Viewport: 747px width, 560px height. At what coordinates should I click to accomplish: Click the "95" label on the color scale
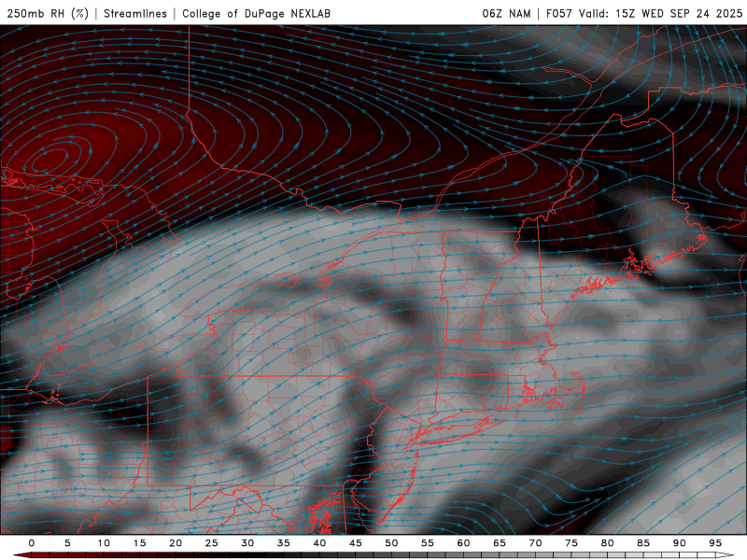(x=715, y=543)
